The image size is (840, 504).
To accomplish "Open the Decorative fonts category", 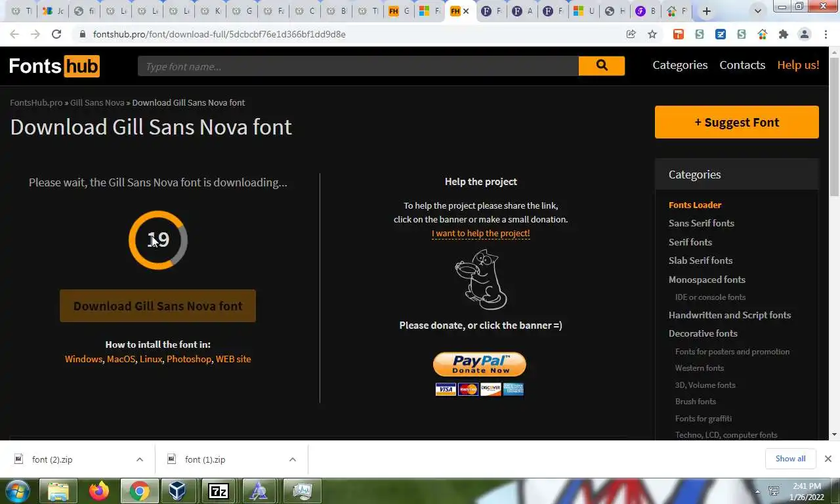I will (703, 333).
